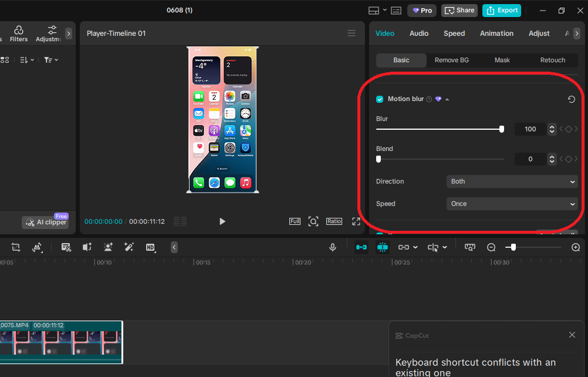
Task: Add a keyframe for Blur
Action: click(x=569, y=129)
